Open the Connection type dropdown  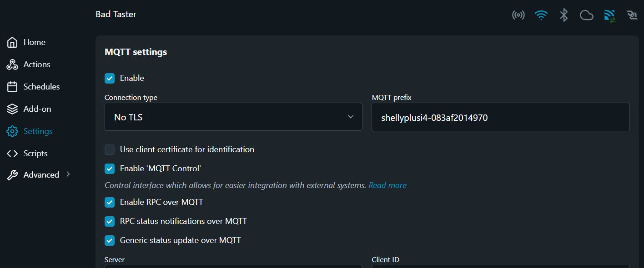(x=233, y=117)
